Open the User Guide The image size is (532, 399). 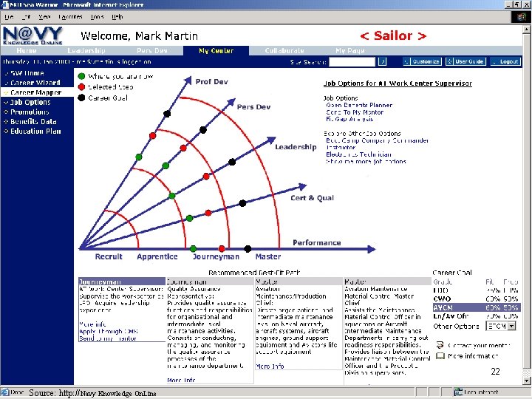tap(465, 61)
